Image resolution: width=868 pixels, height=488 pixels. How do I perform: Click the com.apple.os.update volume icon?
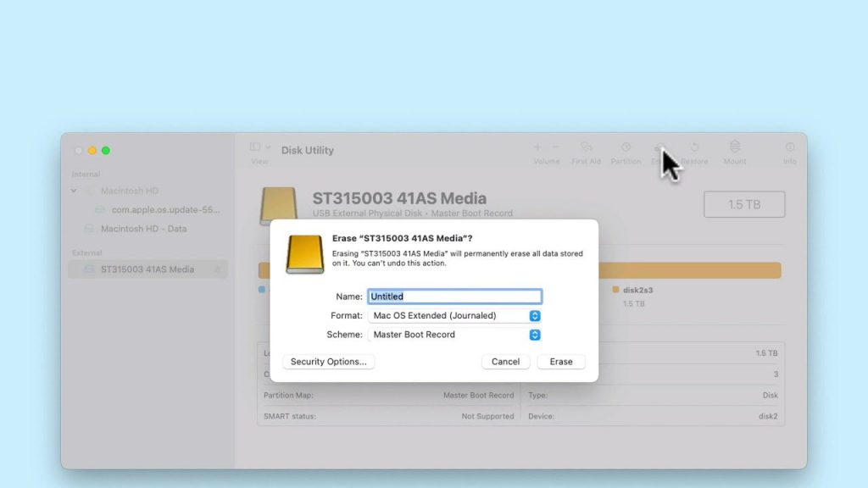[100, 210]
